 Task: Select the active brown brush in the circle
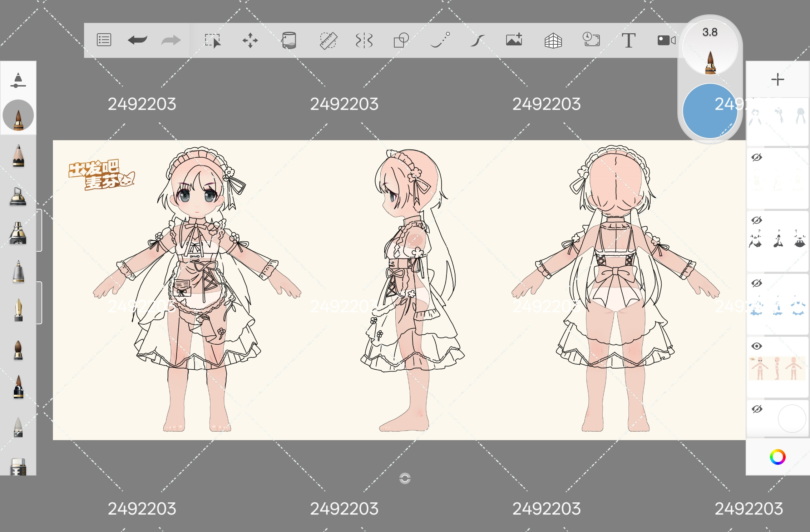coord(18,115)
